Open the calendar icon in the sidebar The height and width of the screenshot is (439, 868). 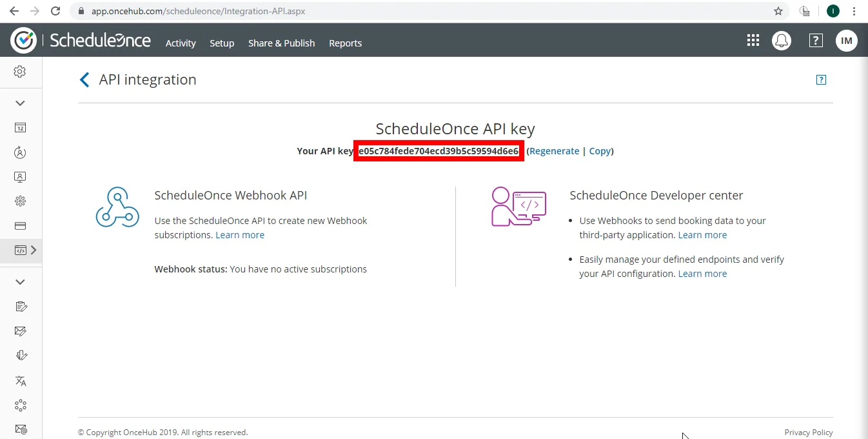[x=20, y=128]
